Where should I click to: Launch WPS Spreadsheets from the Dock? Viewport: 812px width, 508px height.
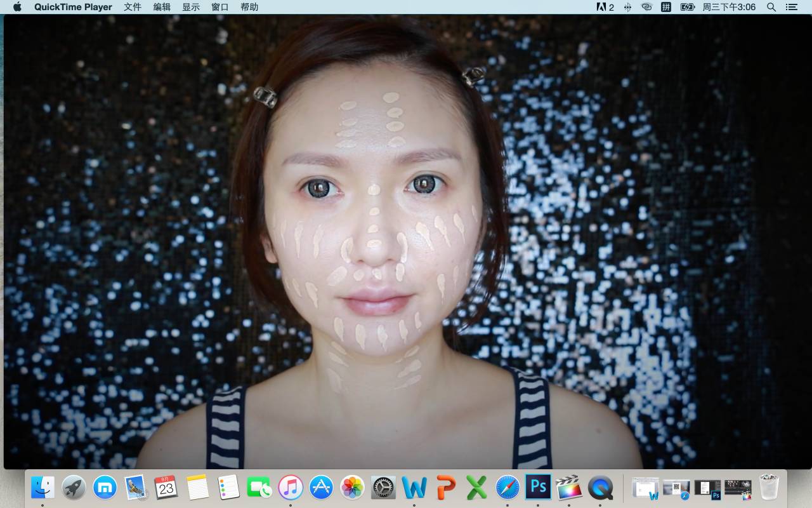coord(476,488)
